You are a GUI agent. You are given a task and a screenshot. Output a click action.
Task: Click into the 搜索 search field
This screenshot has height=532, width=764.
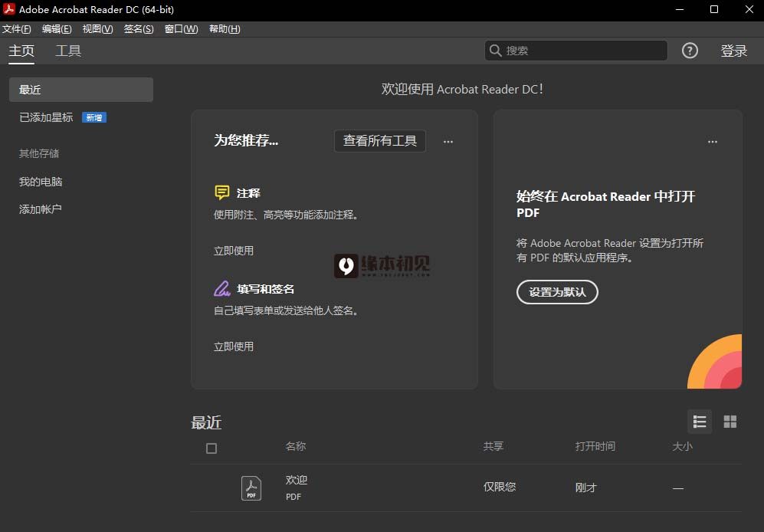pos(576,51)
